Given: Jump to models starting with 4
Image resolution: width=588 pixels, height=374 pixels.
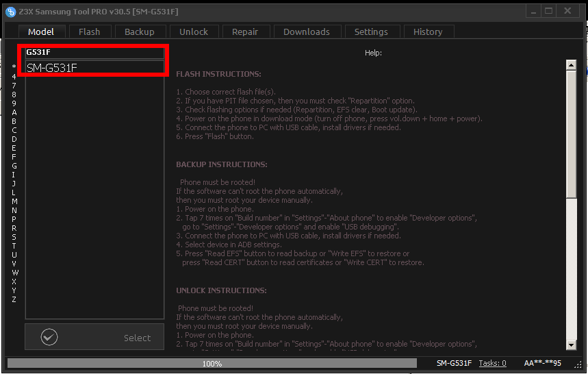Looking at the screenshot, I should pyautogui.click(x=14, y=77).
